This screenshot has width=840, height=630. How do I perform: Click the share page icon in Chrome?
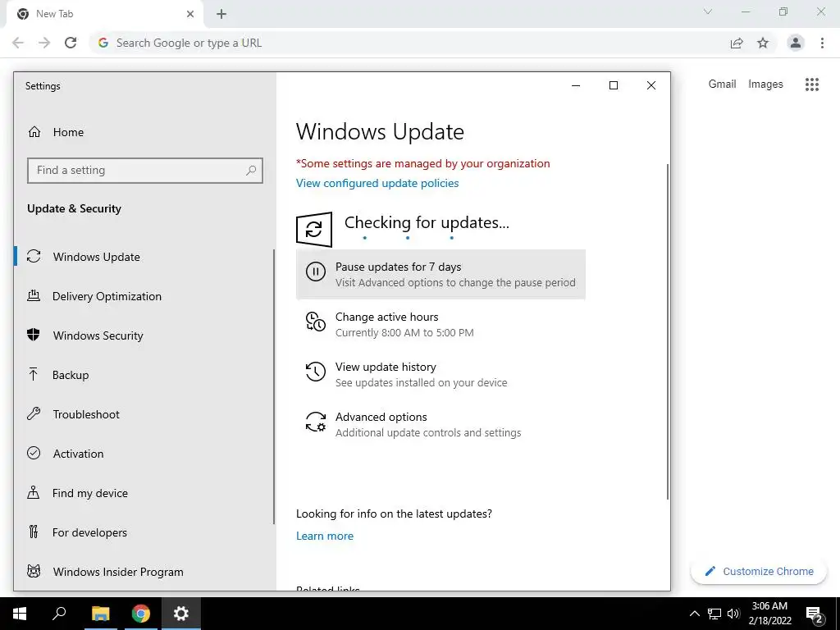tap(737, 43)
